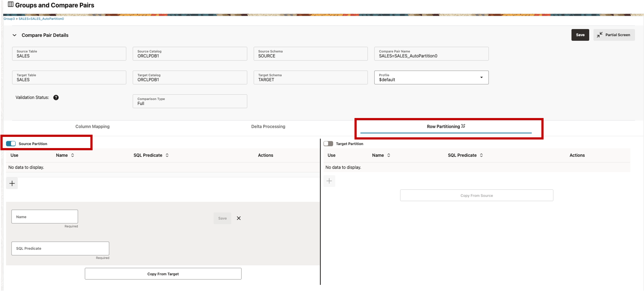The image size is (644, 291).
Task: Click the Name input field for the new partition
Action: click(45, 216)
